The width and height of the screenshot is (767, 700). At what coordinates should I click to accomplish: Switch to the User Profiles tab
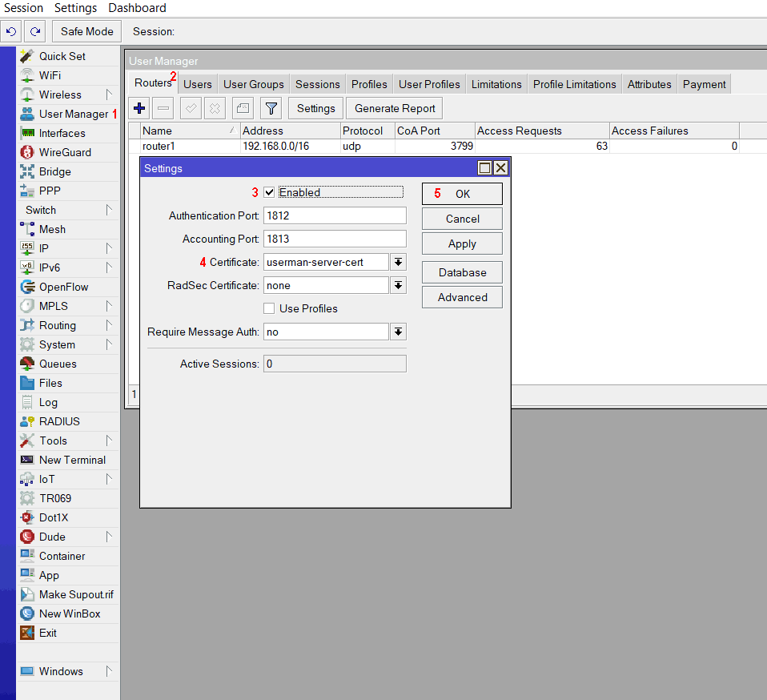click(429, 84)
